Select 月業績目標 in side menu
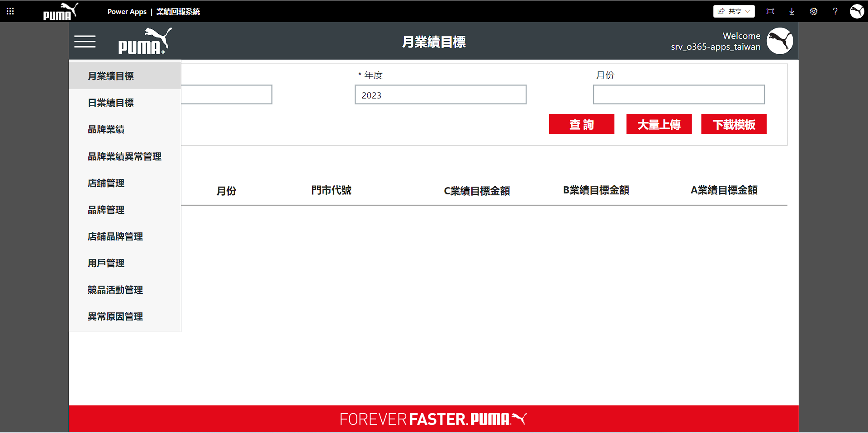Image resolution: width=868 pixels, height=433 pixels. [125, 76]
